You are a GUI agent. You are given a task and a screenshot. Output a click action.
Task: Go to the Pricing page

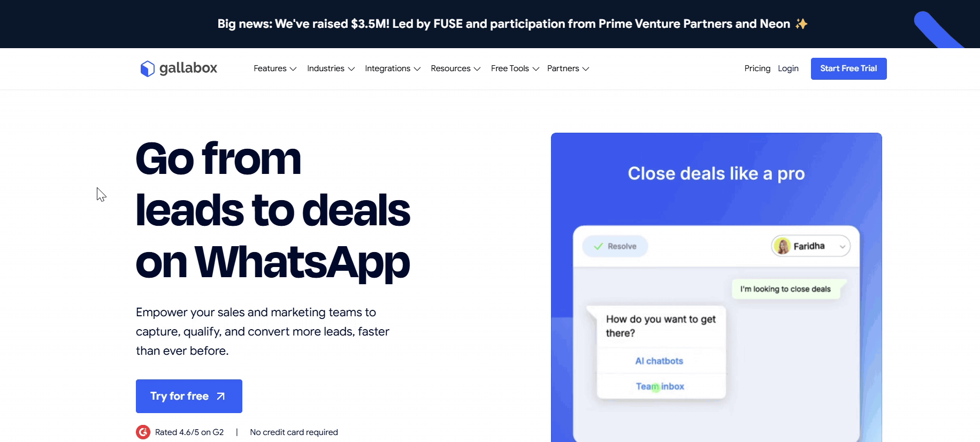(757, 68)
